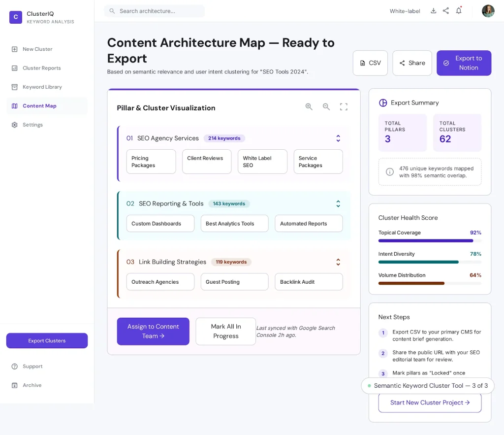Select the Outreach Agencies cluster
Screen dimensions: 504x435
pos(160,282)
